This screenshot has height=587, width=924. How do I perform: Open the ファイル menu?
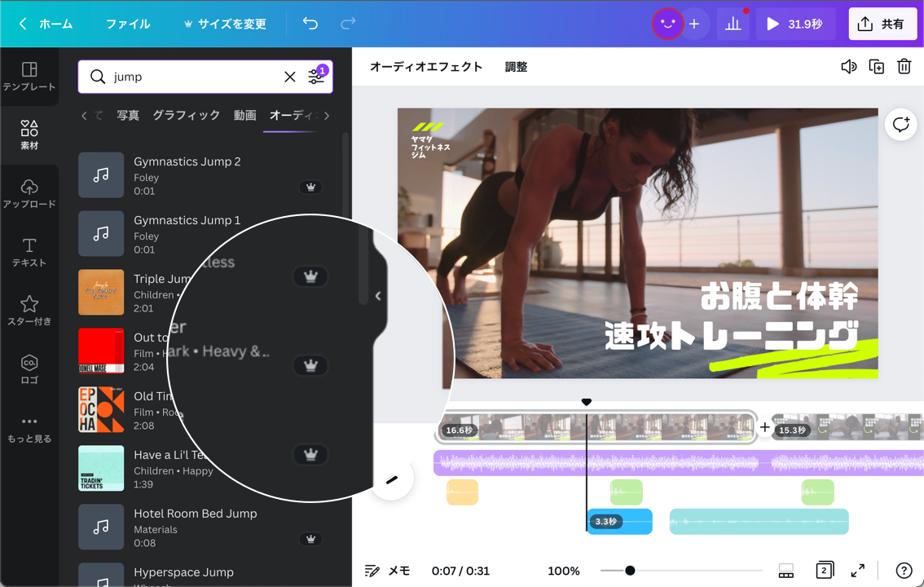pos(128,24)
